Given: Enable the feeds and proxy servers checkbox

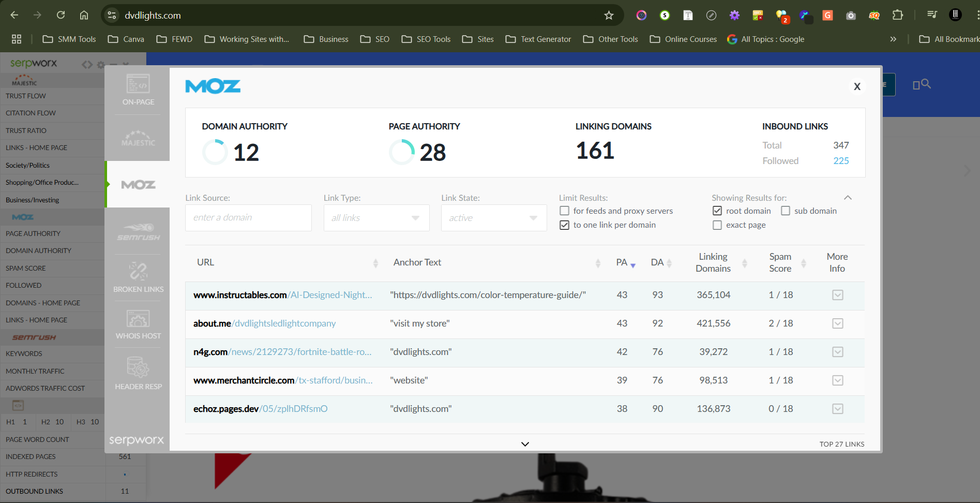Looking at the screenshot, I should (x=565, y=211).
